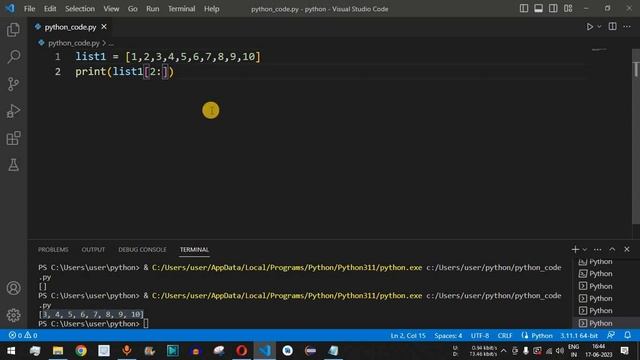Open the system tray volume control
This screenshot has width=640, height=360.
click(x=560, y=351)
